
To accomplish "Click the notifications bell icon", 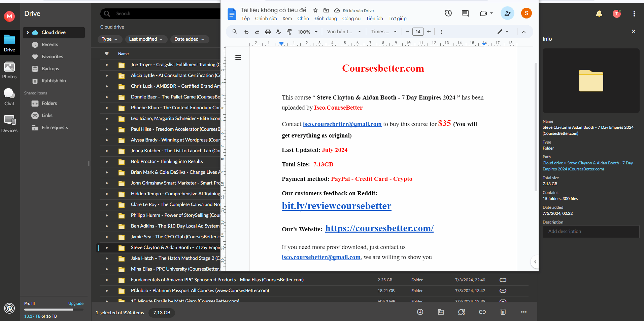I will pyautogui.click(x=599, y=14).
